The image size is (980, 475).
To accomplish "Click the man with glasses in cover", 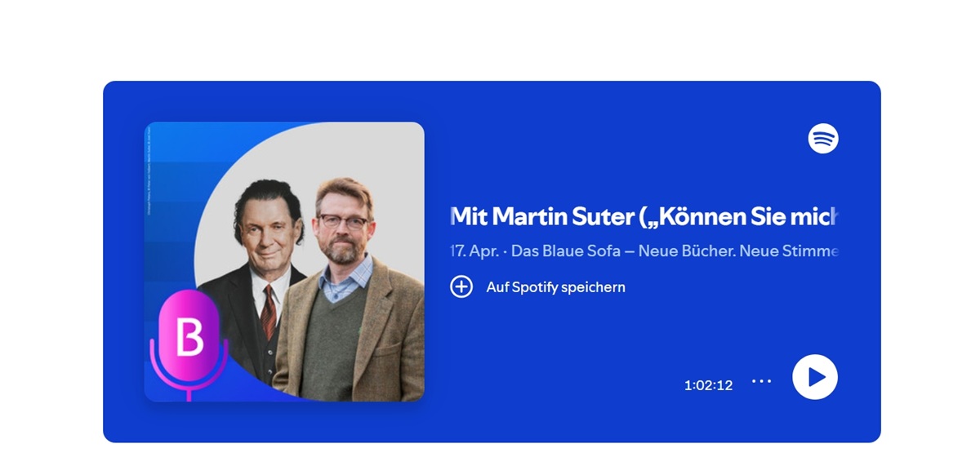I will (x=348, y=294).
